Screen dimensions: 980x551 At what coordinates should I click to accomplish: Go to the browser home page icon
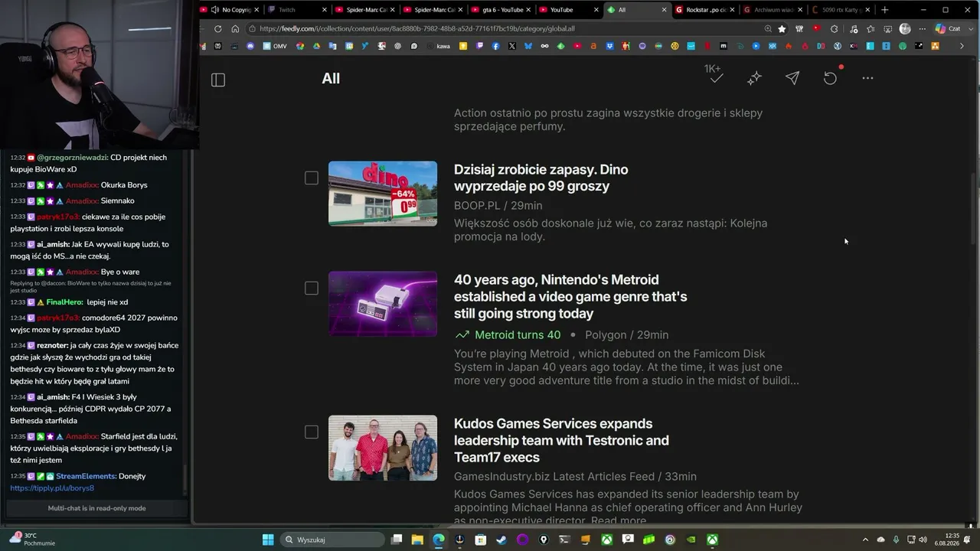tap(235, 29)
